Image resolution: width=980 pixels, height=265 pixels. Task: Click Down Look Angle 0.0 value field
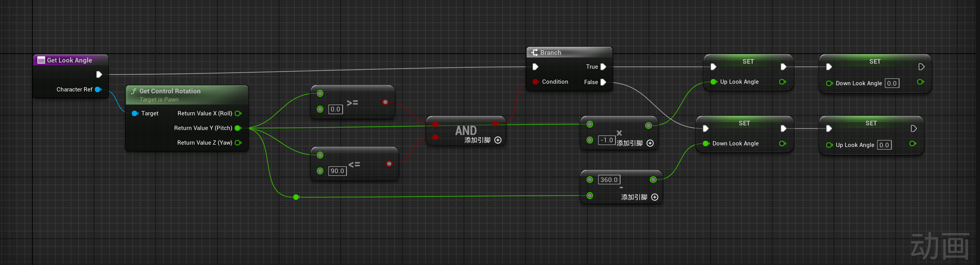tap(892, 83)
